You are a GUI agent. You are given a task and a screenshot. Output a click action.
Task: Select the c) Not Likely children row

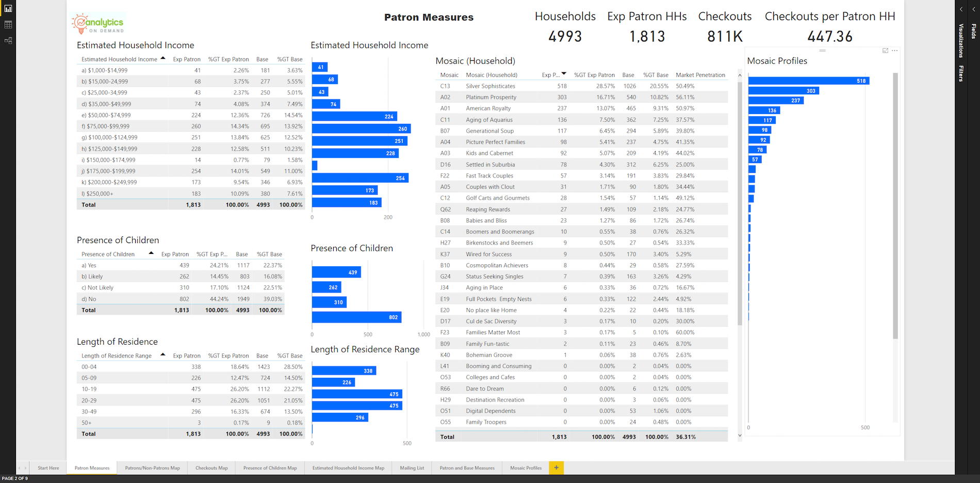(x=181, y=288)
